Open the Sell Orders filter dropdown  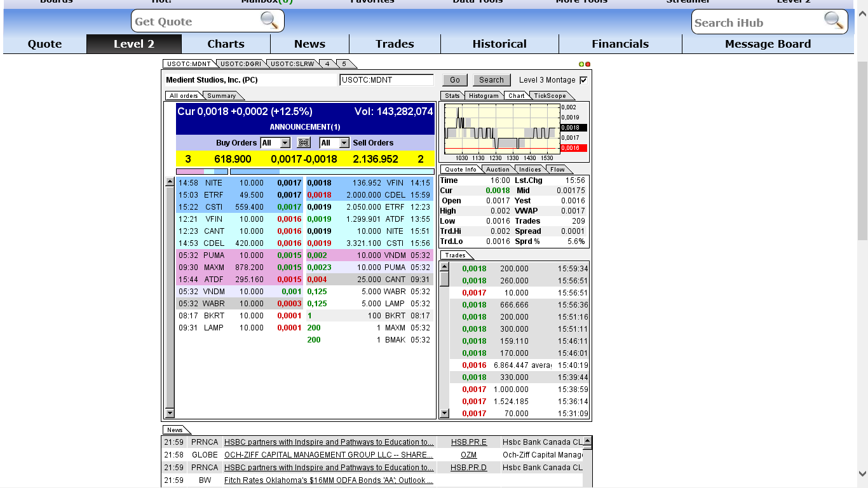click(x=344, y=143)
